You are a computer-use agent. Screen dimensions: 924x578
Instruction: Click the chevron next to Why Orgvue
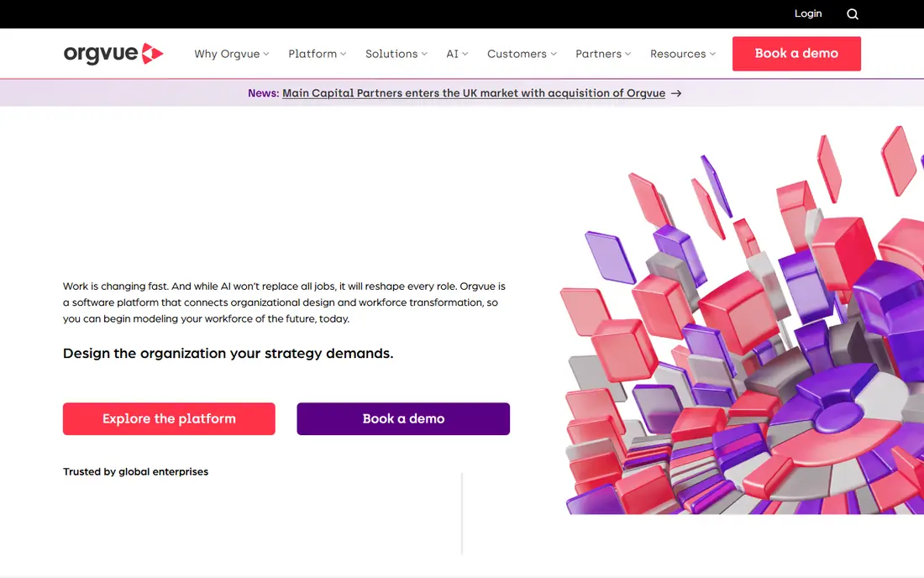pos(265,55)
